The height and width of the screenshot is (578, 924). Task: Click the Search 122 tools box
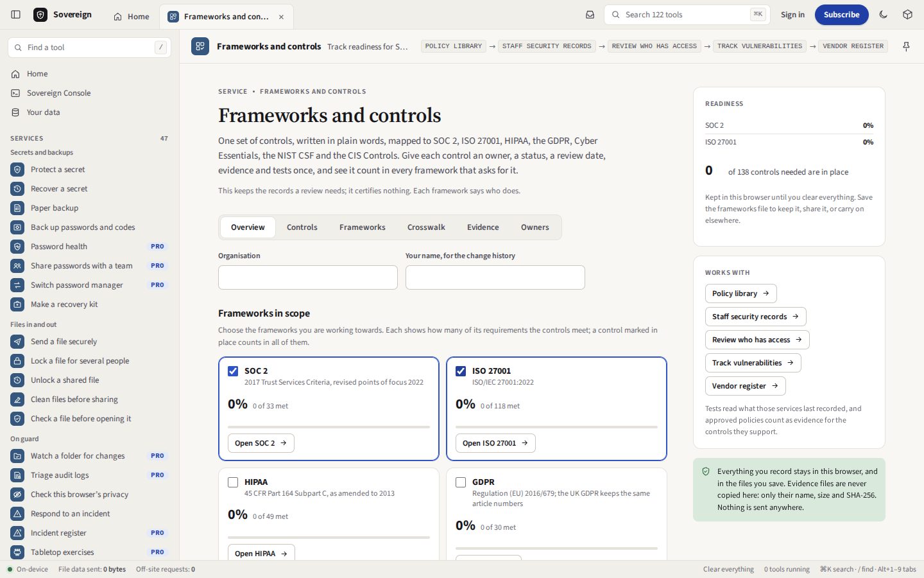tap(687, 15)
